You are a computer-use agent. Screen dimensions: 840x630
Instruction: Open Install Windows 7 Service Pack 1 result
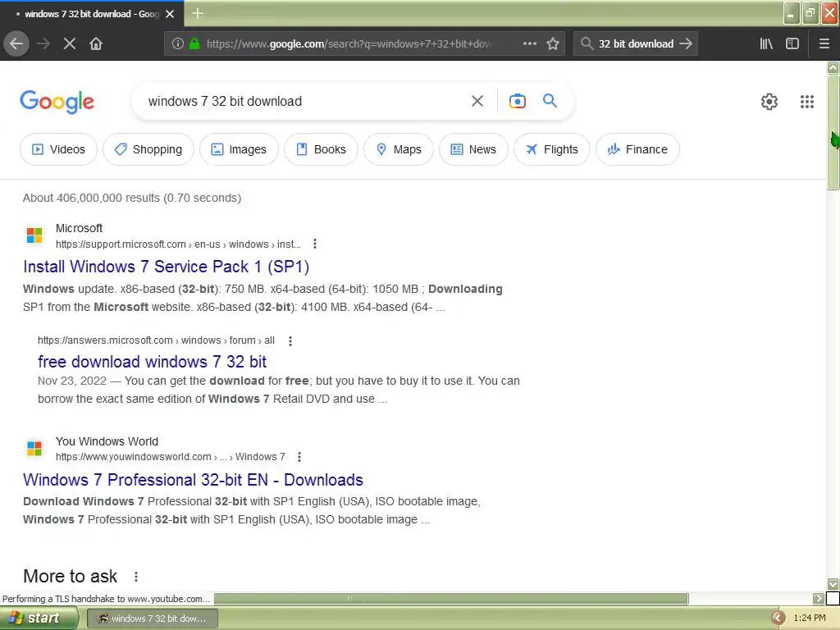click(x=166, y=267)
